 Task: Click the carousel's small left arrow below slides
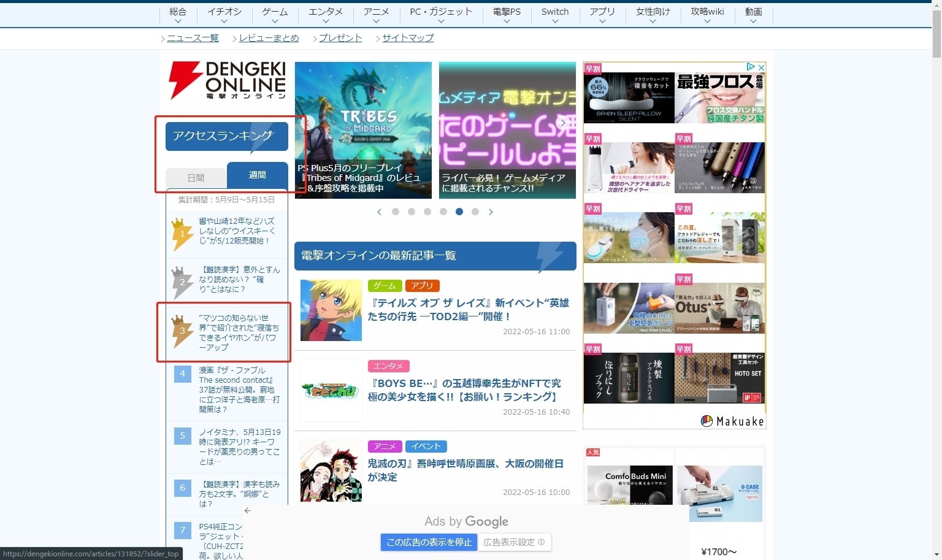click(379, 212)
